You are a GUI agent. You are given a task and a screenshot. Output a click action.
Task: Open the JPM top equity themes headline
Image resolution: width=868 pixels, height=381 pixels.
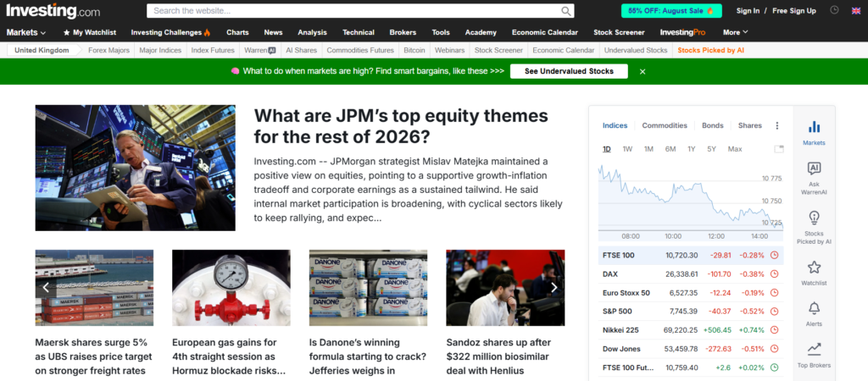(401, 126)
